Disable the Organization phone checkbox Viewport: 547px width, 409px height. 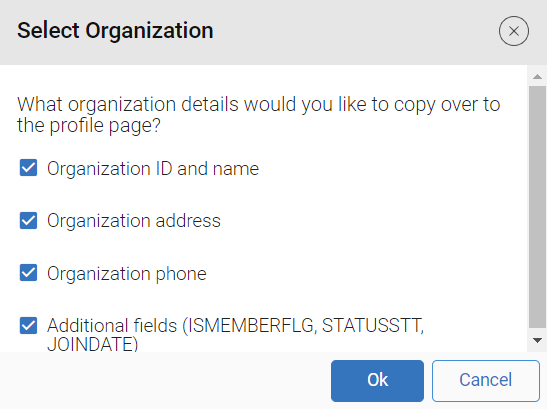tap(28, 273)
